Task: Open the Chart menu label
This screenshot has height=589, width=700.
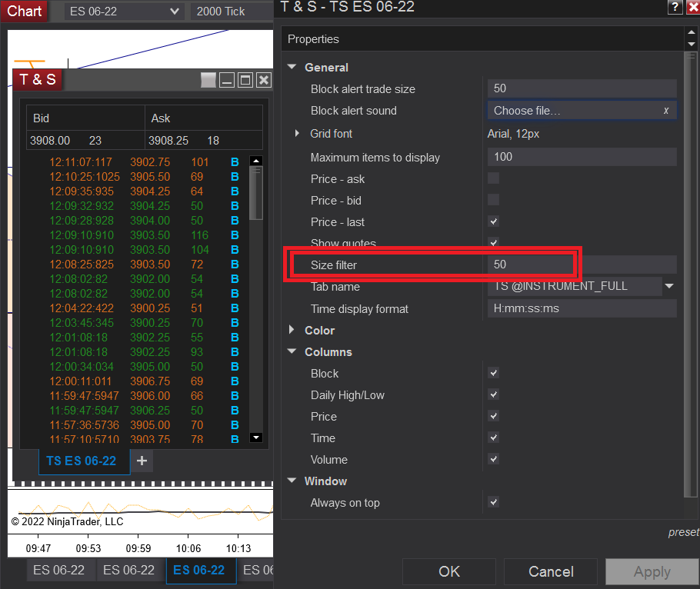Action: pyautogui.click(x=24, y=11)
